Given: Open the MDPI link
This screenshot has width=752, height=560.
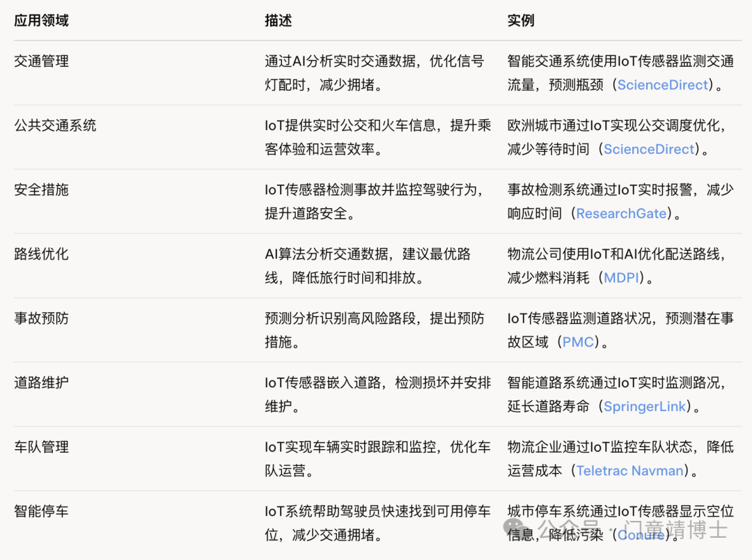Looking at the screenshot, I should 621,278.
